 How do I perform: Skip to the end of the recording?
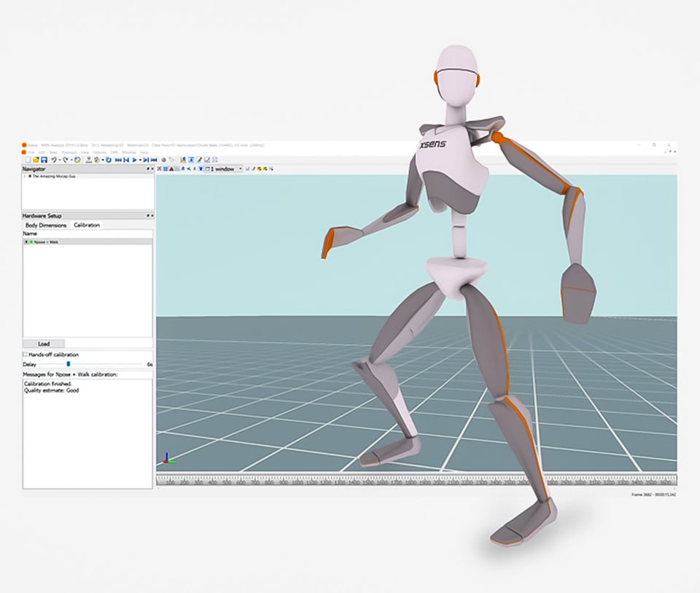(x=154, y=160)
